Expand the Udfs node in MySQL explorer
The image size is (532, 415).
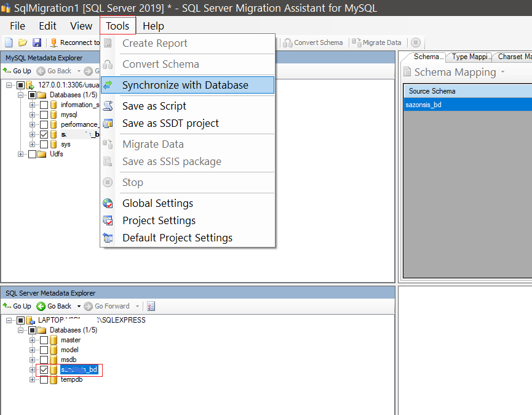pyautogui.click(x=21, y=153)
